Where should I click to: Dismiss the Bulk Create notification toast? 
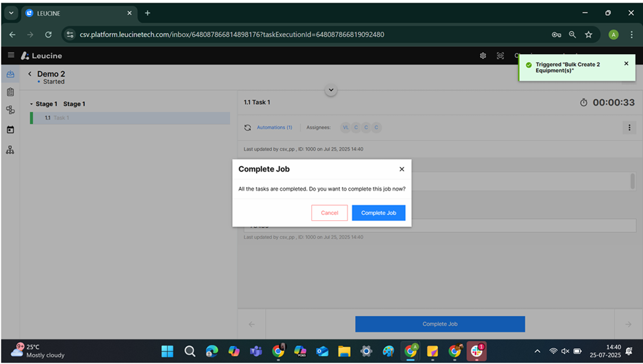coord(626,63)
